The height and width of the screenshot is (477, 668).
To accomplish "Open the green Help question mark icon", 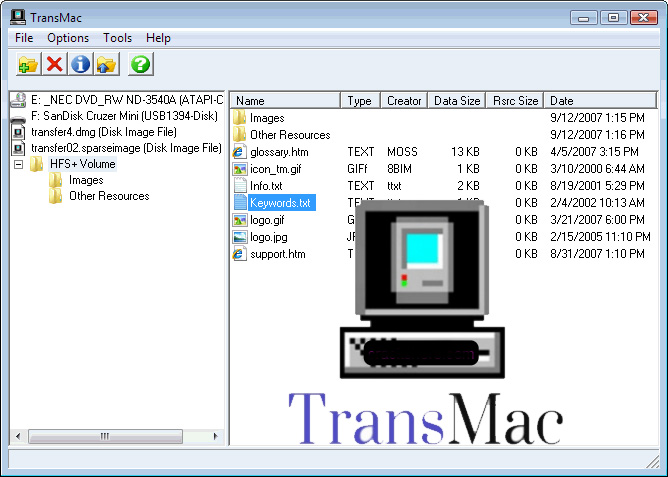I will [x=141, y=65].
